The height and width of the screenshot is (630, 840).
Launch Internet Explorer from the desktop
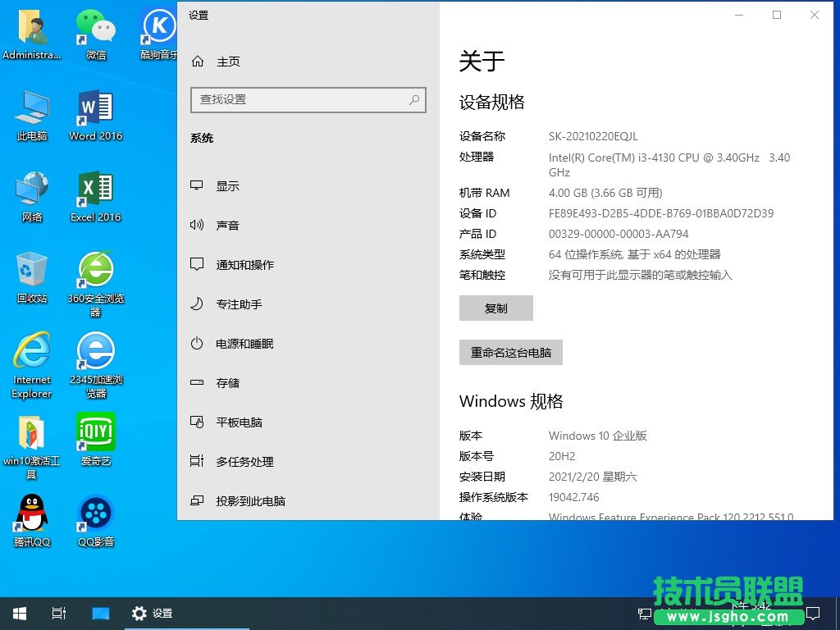(x=32, y=352)
